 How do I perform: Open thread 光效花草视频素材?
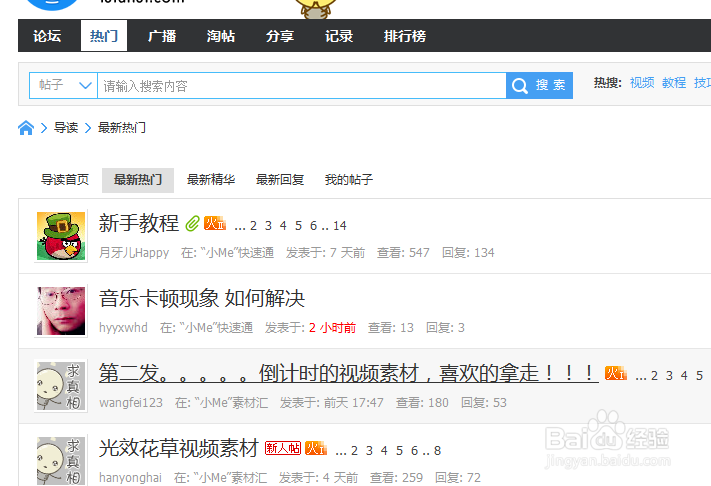click(x=179, y=448)
